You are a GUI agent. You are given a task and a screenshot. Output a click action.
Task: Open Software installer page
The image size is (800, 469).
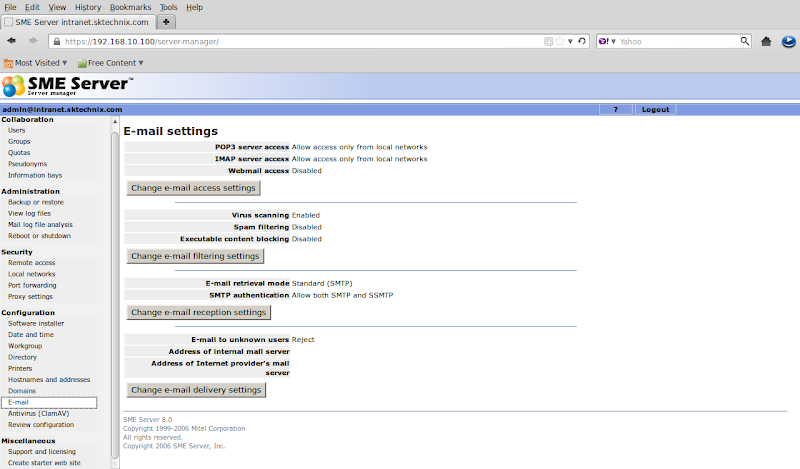[x=36, y=324]
